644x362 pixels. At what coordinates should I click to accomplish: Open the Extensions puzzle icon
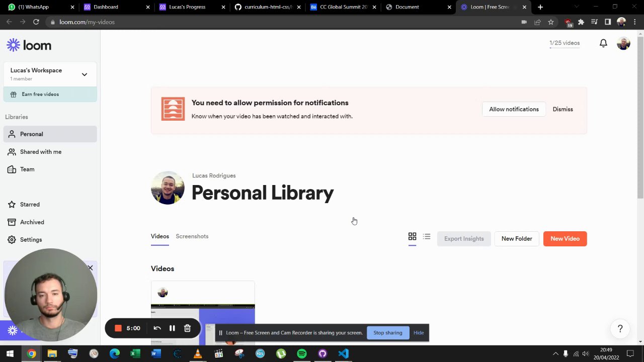point(581,22)
